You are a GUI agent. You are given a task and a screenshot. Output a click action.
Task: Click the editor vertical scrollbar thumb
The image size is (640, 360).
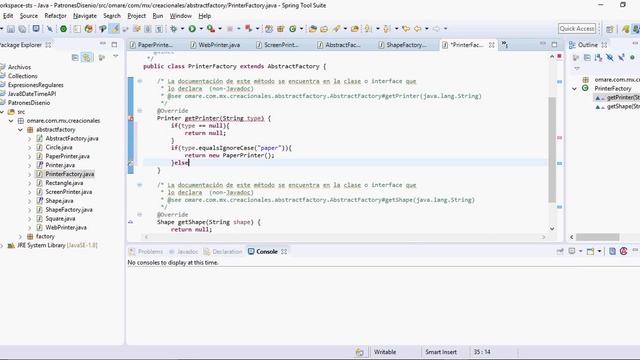click(x=552, y=150)
